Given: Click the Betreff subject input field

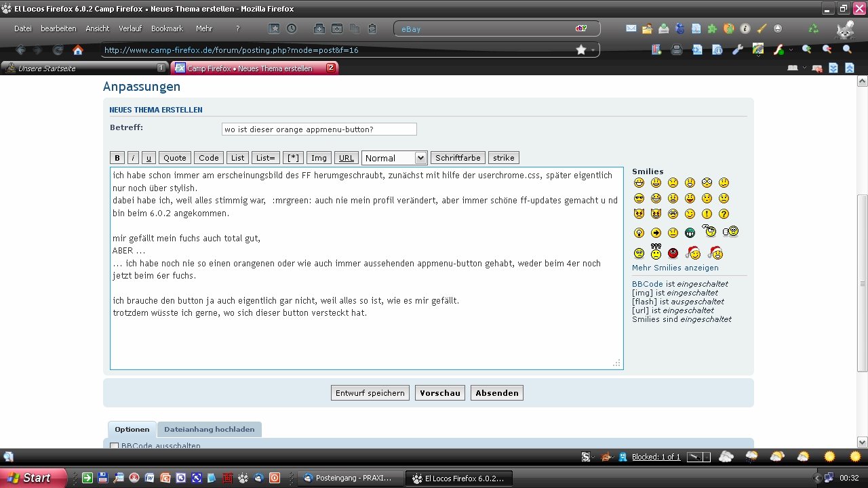Looking at the screenshot, I should (x=319, y=129).
